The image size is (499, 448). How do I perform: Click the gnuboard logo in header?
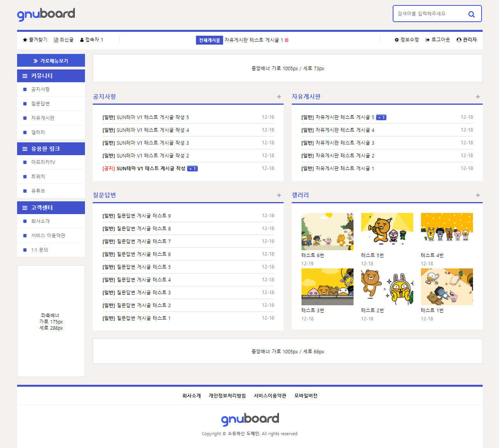[x=46, y=14]
